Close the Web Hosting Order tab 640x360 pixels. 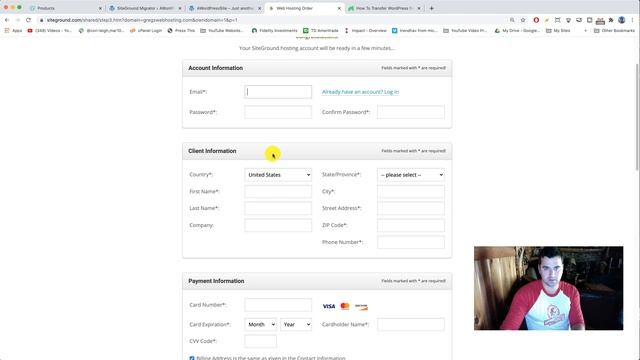(339, 8)
